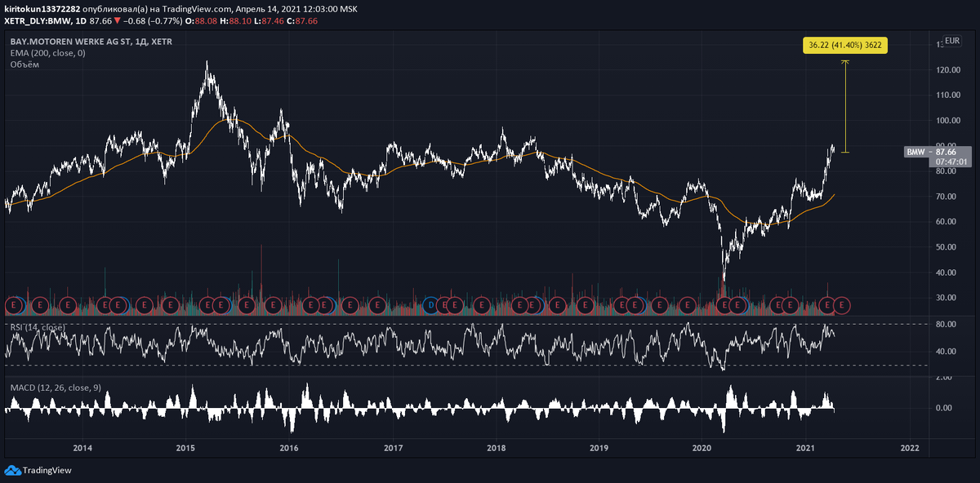
Task: Click the BMW 87.66 price label
Action: click(937, 152)
